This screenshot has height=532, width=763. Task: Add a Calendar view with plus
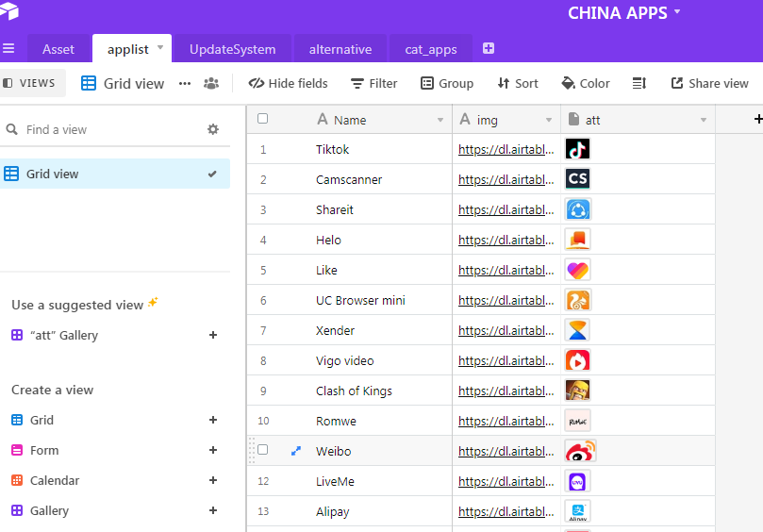click(212, 480)
